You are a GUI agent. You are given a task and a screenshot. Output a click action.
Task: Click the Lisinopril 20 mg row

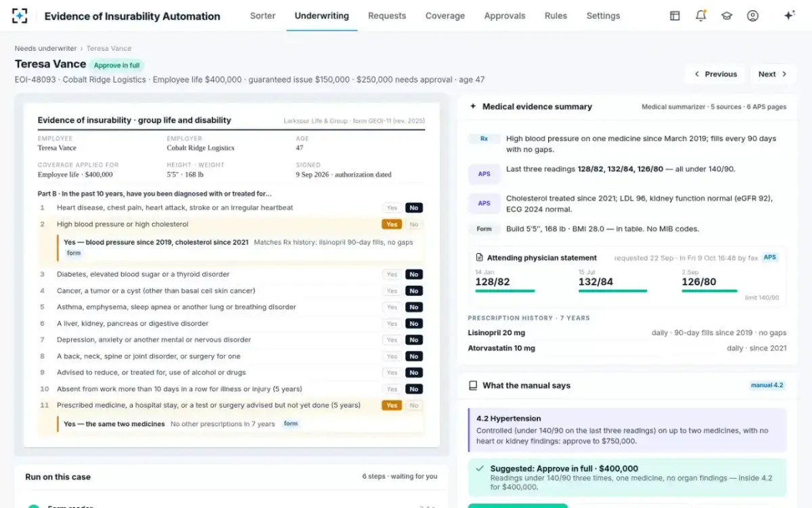coord(627,333)
